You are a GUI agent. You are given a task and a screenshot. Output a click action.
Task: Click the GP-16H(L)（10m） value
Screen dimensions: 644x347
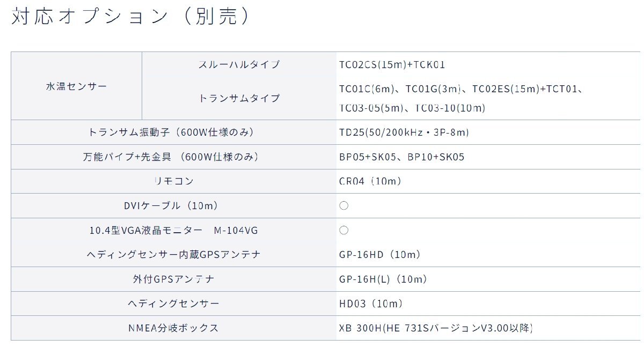(383, 279)
